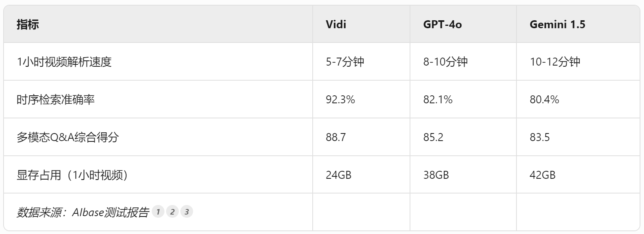Open source citation badge 3
This screenshot has width=644, height=234.
[187, 212]
